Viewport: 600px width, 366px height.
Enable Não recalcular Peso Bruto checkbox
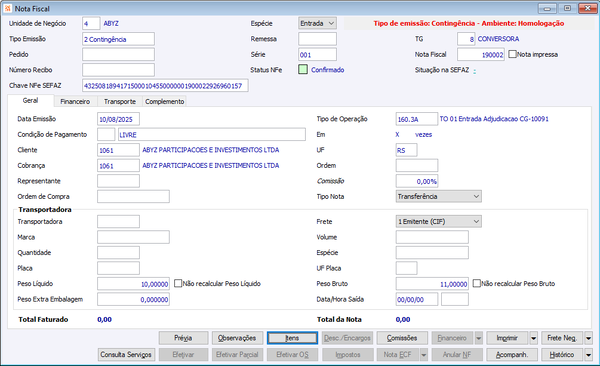point(476,283)
